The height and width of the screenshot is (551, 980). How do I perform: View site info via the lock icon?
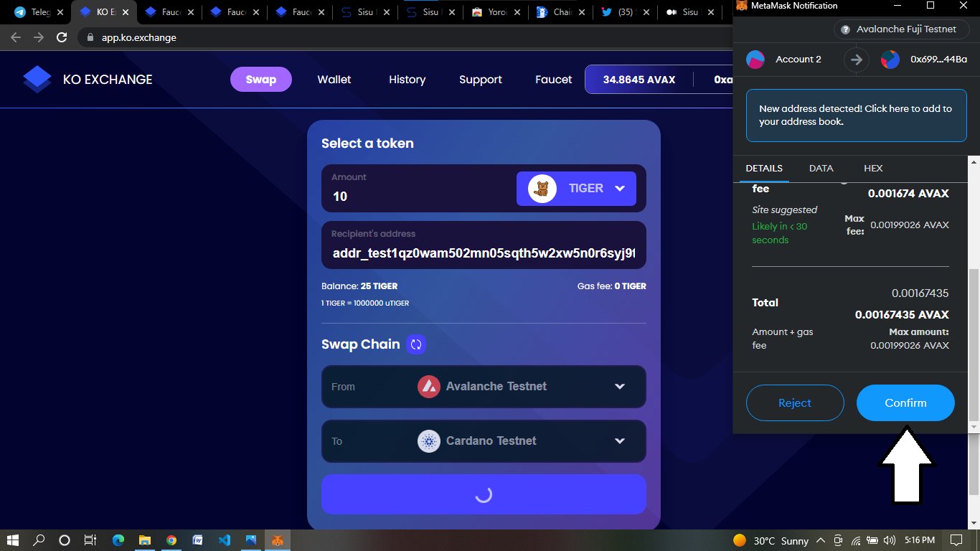click(x=90, y=37)
